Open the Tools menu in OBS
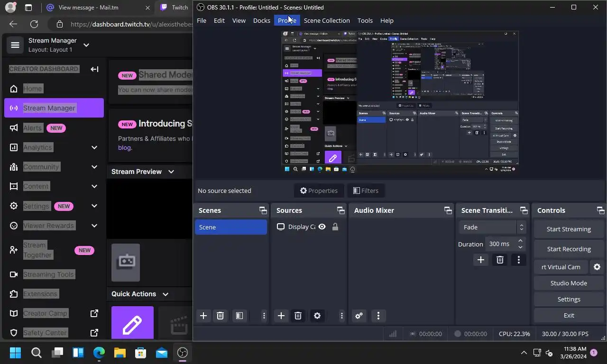The height and width of the screenshot is (364, 607). point(365,20)
